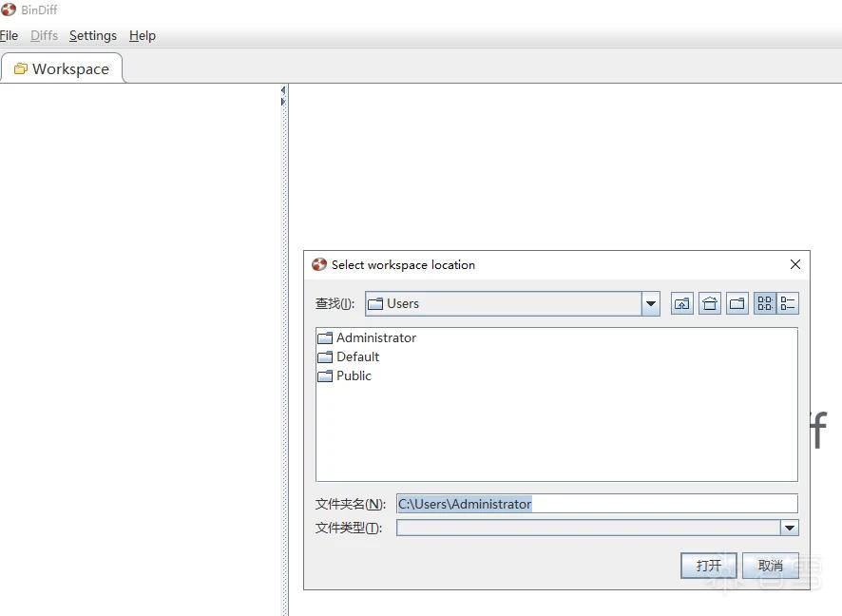842x616 pixels.
Task: Switch to Details view icon
Action: tap(788, 303)
